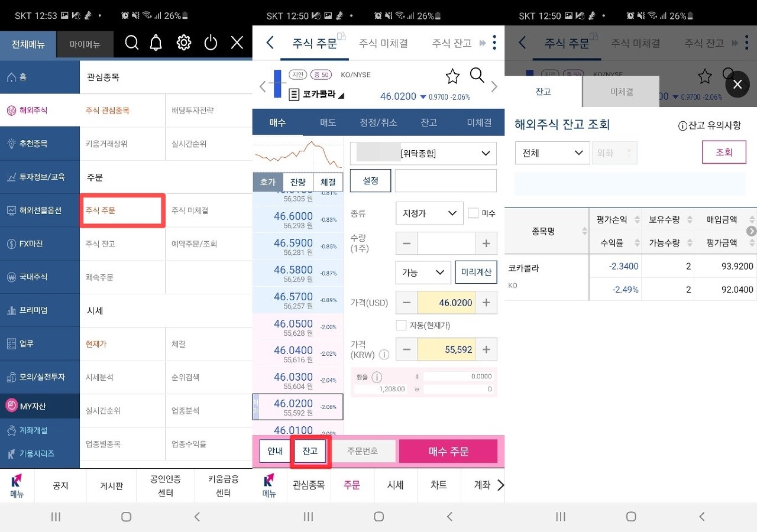
Task: Tap the search magnifier in the menu header
Action: tap(132, 43)
